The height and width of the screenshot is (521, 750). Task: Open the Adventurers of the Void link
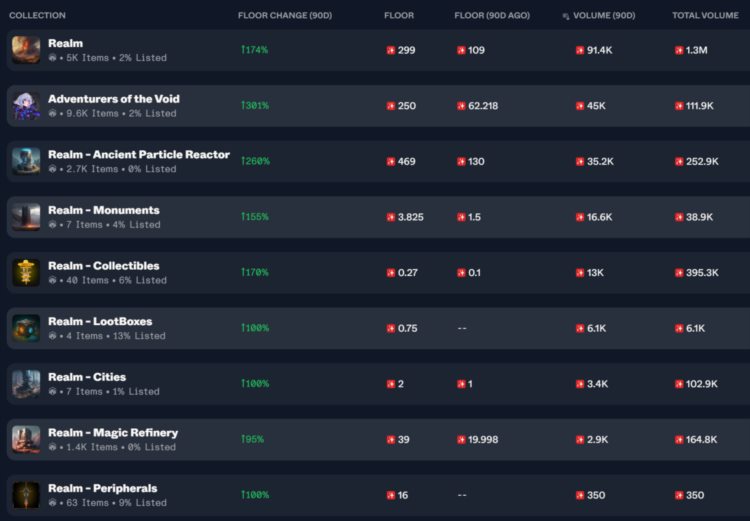tap(114, 99)
